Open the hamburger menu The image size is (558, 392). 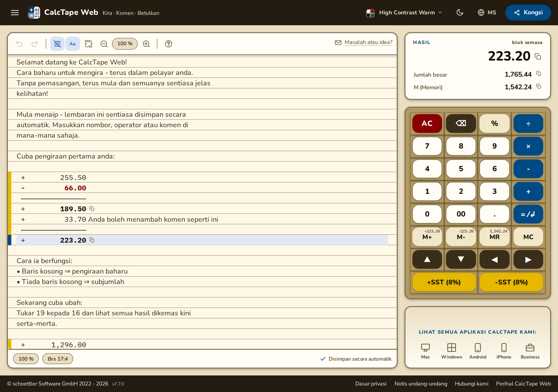tap(15, 13)
